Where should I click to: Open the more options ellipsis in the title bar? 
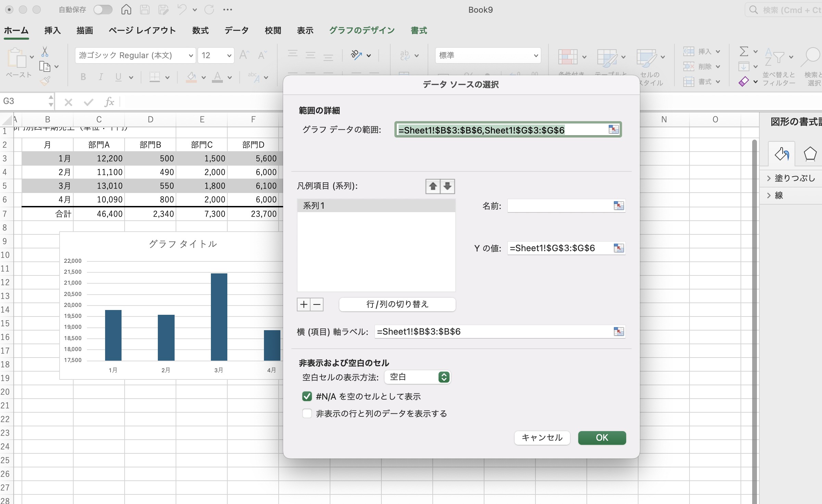click(x=228, y=10)
